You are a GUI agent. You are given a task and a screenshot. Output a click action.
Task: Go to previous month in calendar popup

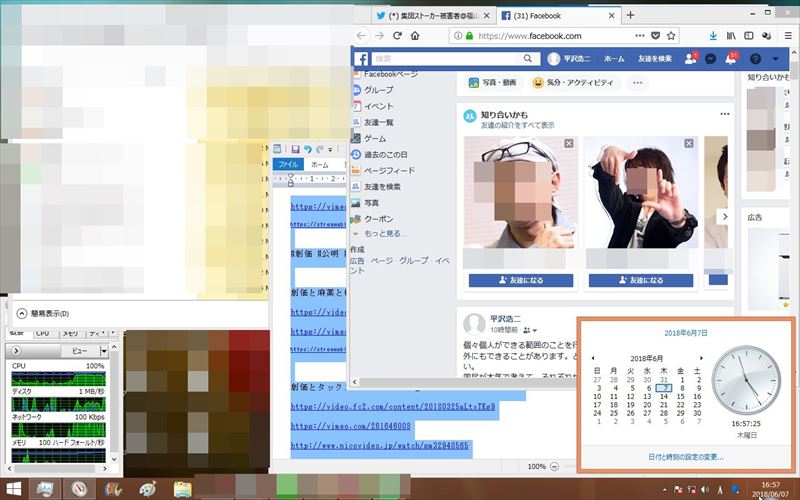pyautogui.click(x=593, y=358)
